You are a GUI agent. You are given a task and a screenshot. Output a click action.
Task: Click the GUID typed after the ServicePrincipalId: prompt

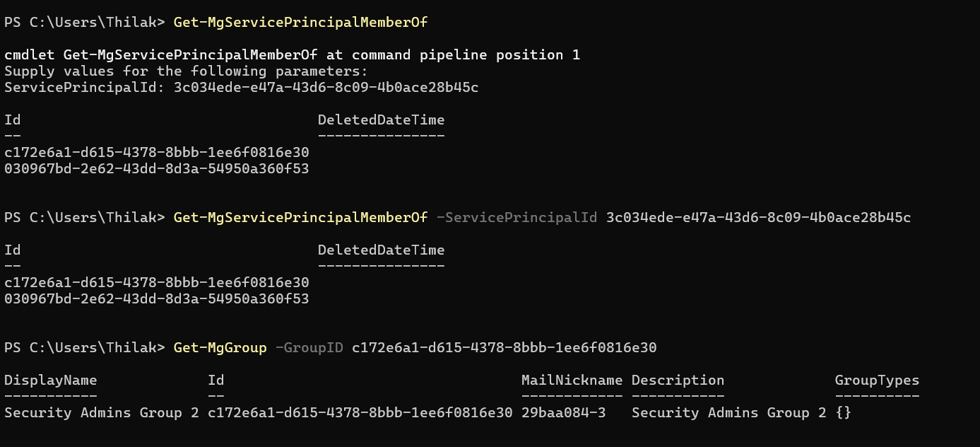(x=326, y=88)
